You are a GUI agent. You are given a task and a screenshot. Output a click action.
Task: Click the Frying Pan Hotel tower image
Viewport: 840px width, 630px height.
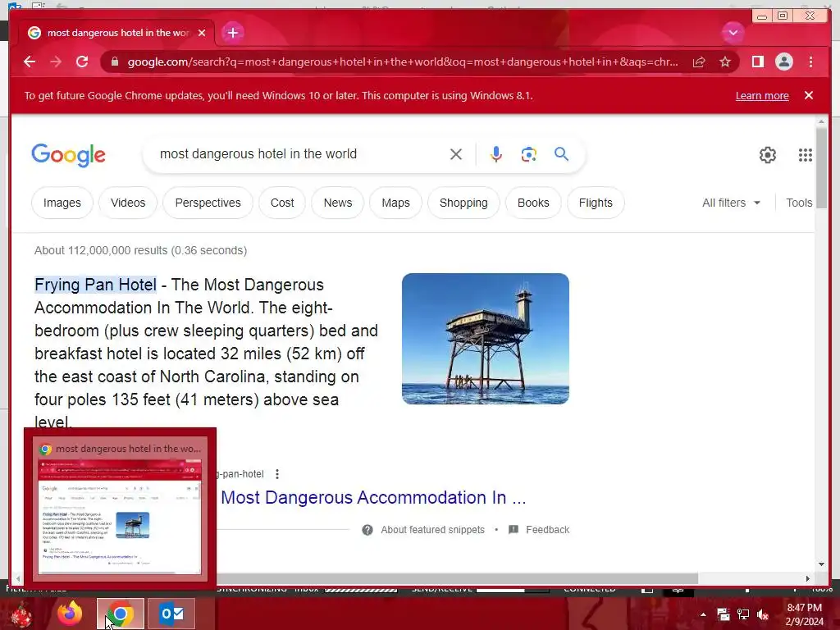486,339
